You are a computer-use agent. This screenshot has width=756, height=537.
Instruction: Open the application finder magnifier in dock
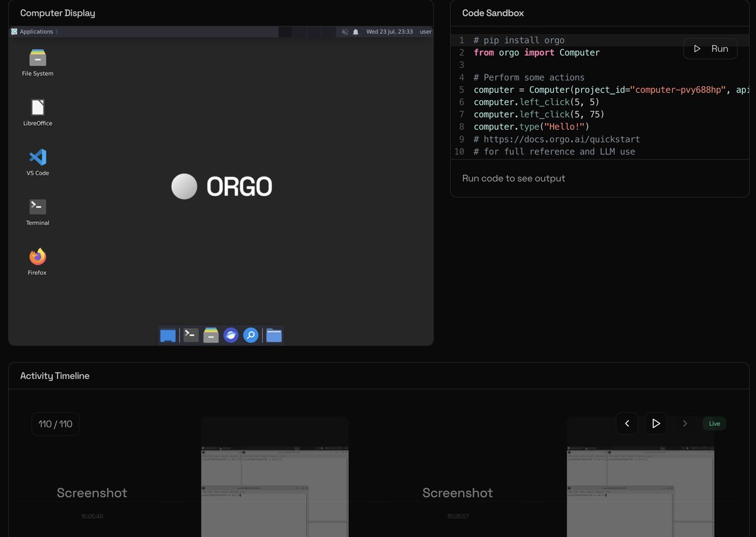pyautogui.click(x=251, y=335)
